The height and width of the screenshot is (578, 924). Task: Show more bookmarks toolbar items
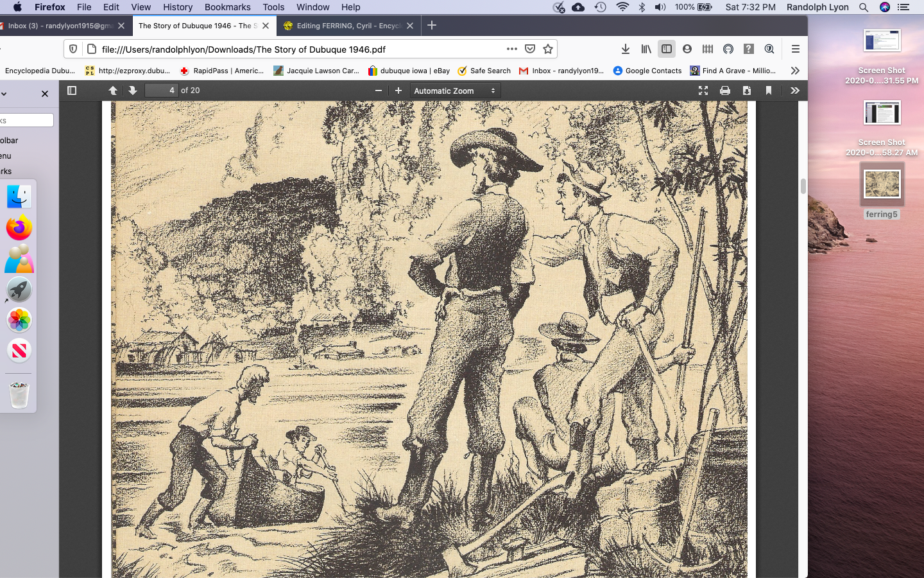[795, 71]
